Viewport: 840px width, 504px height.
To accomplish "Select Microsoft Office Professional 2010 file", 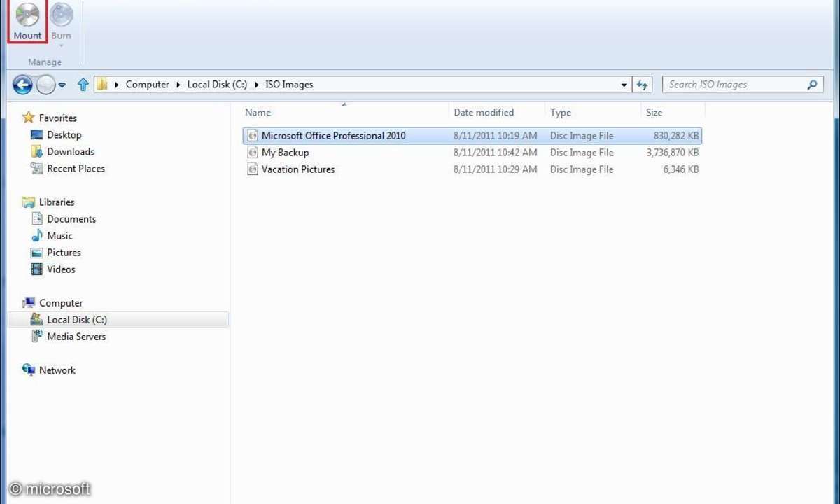I will click(472, 136).
